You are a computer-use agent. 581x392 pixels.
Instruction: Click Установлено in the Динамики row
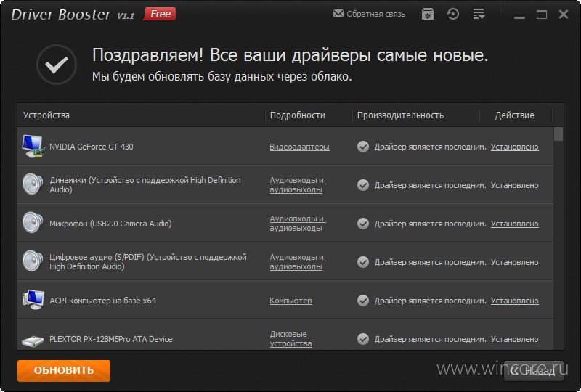tap(515, 185)
